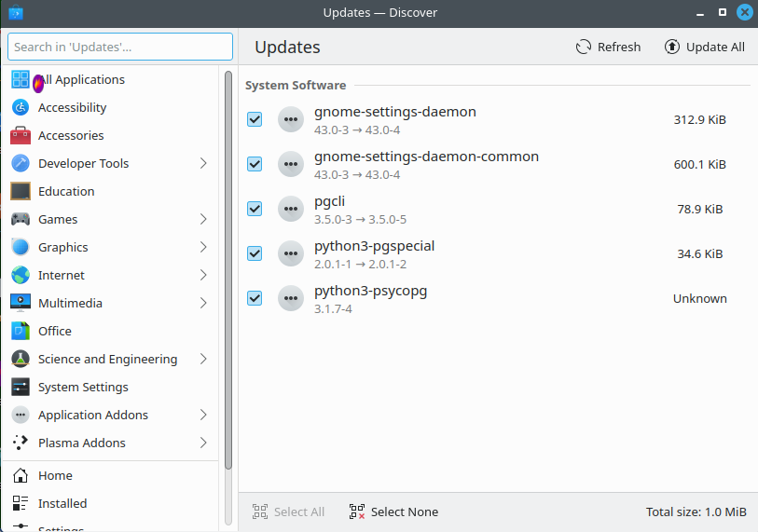
Task: Click the Accessories red toolbox icon
Action: (x=21, y=135)
